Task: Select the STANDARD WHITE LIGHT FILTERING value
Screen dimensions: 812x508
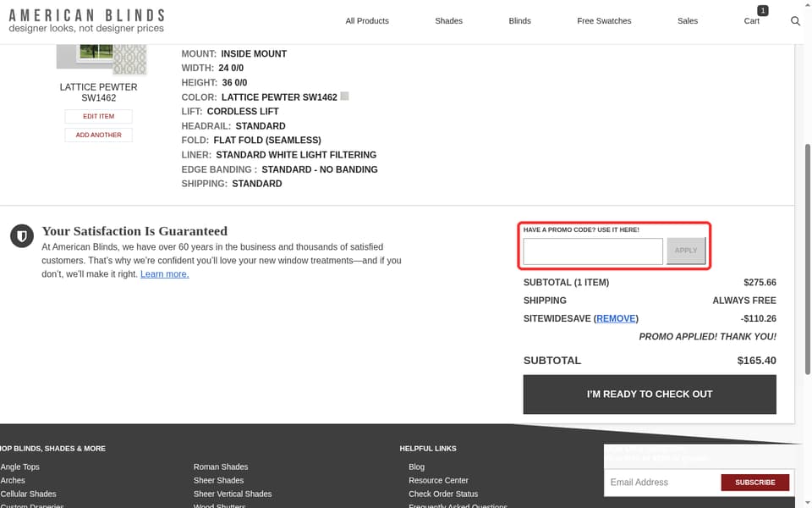Action: (x=296, y=154)
